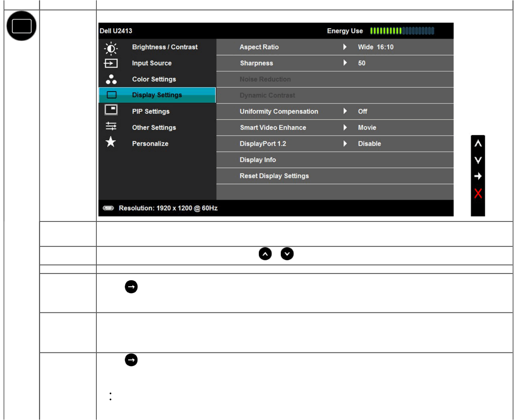
Task: Click the large Display Settings icon in the left column
Action: pos(22,26)
